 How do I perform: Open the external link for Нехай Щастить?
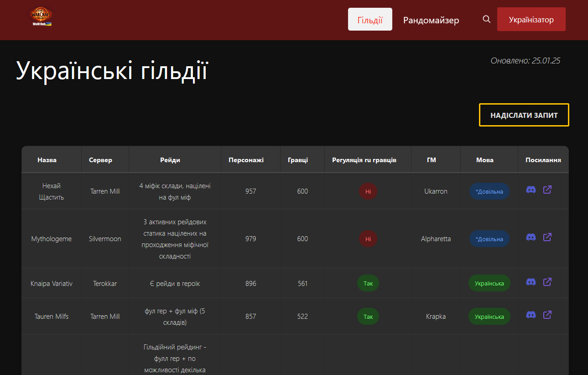tap(547, 189)
